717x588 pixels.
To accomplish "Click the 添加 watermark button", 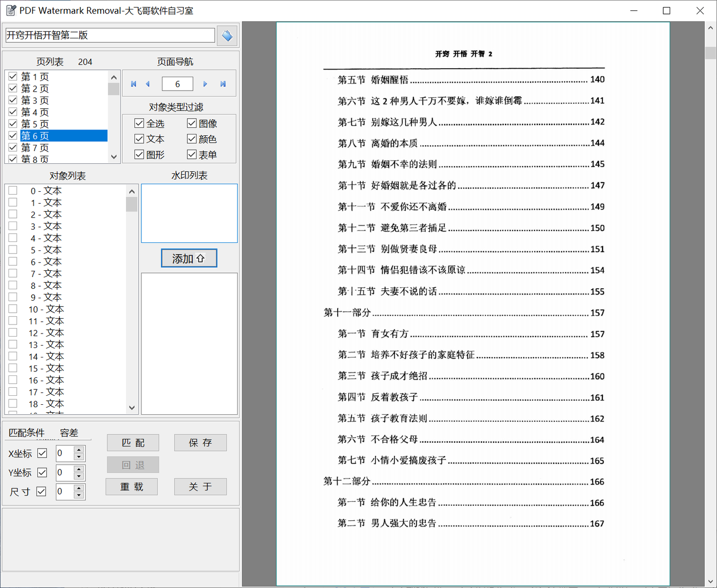I will [x=189, y=258].
